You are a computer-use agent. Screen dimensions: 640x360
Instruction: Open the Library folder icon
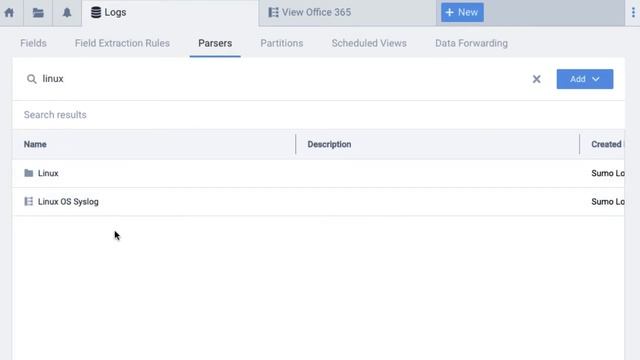(x=38, y=13)
